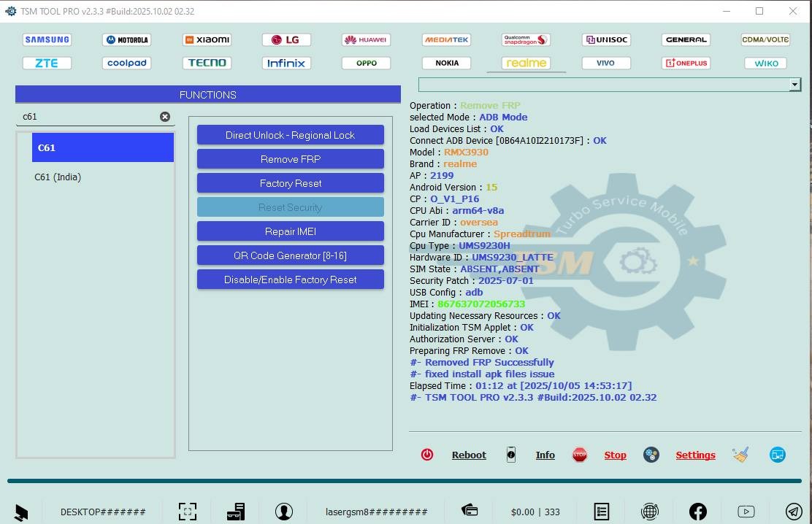Open the Facebook page icon
This screenshot has width=812, height=524.
[697, 512]
